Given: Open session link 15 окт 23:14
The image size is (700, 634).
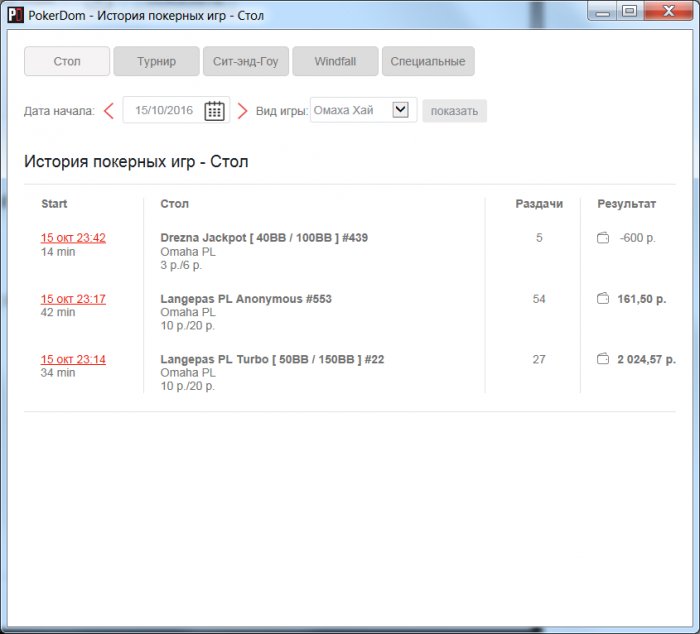Looking at the screenshot, I should click(x=73, y=359).
